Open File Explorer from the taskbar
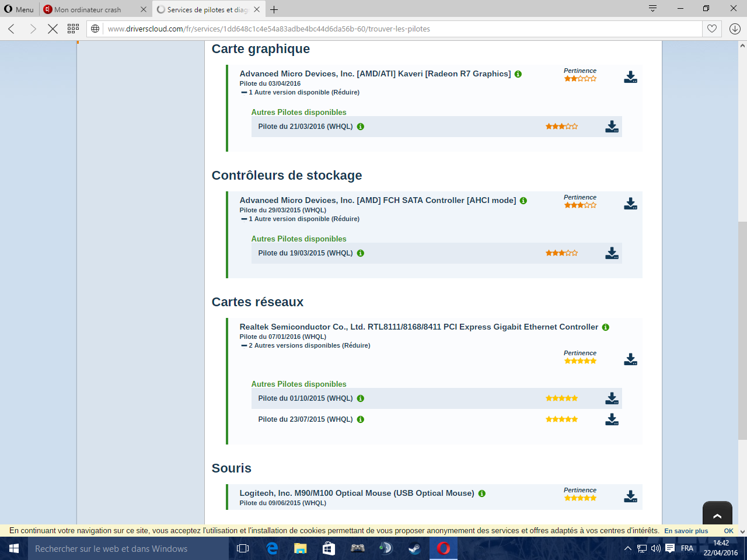 (301, 548)
